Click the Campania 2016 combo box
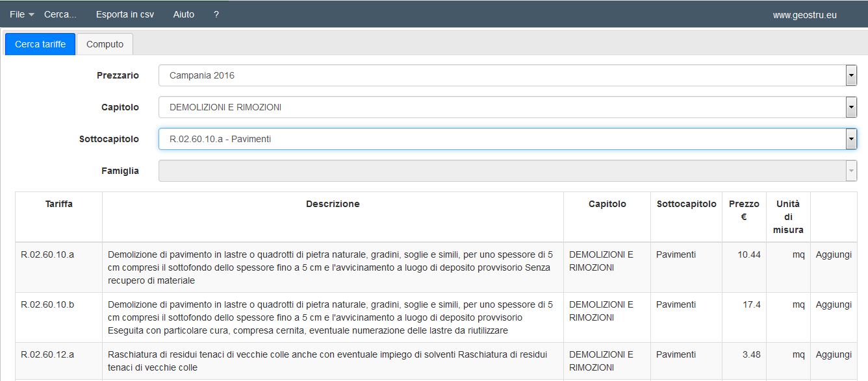Screen dimensions: 868x381 507,75
